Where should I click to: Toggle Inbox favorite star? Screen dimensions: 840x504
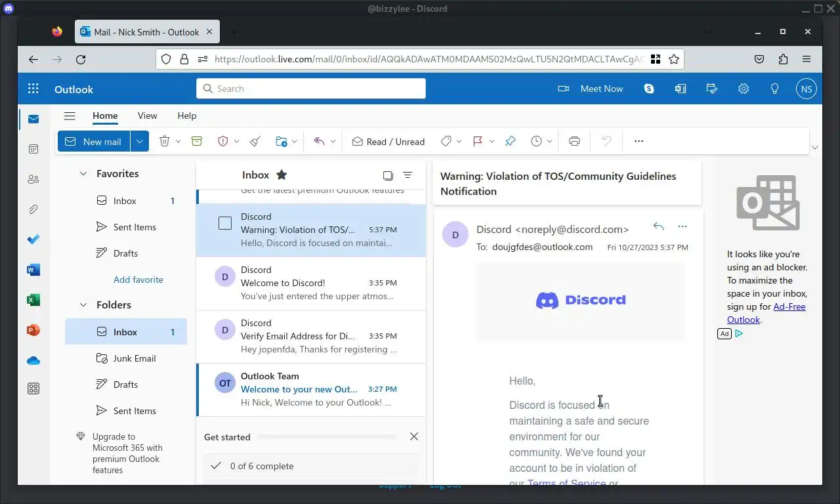(x=282, y=175)
